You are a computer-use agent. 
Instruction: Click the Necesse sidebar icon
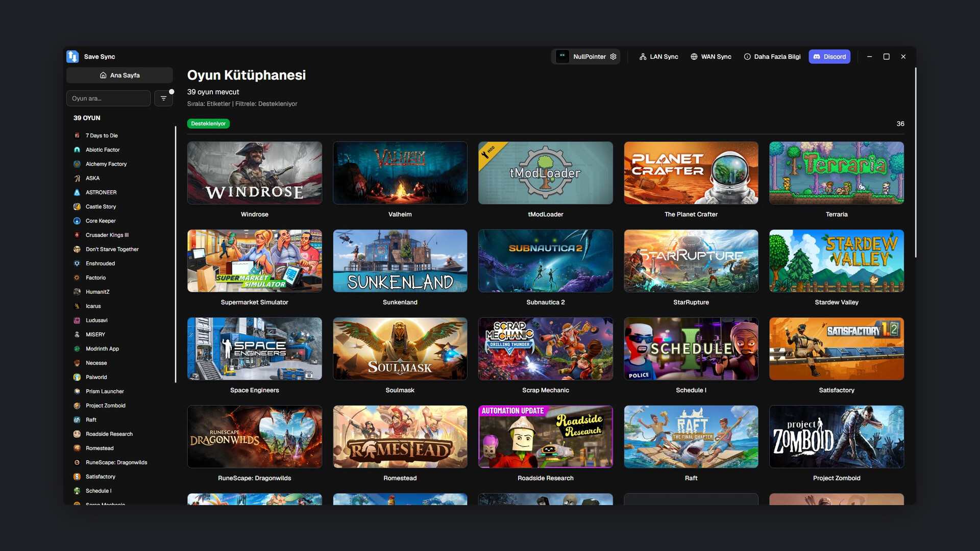point(77,363)
